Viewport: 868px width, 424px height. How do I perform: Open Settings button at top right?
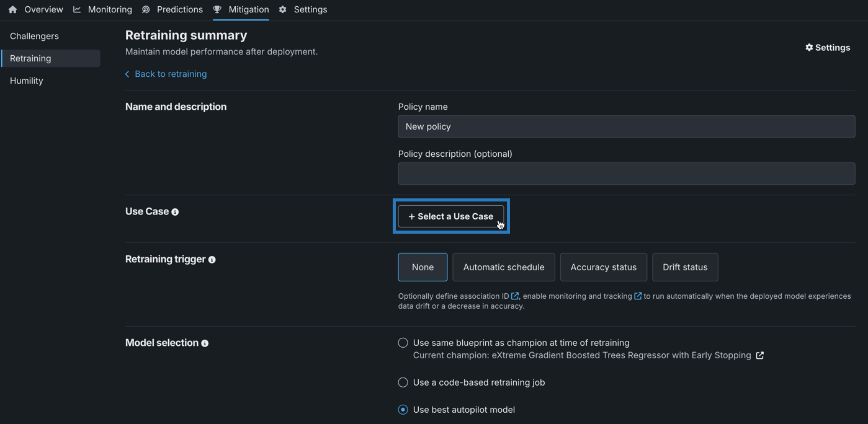click(x=827, y=48)
